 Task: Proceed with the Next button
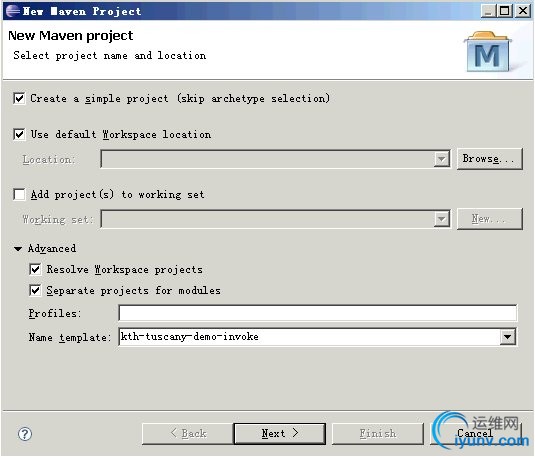click(280, 434)
